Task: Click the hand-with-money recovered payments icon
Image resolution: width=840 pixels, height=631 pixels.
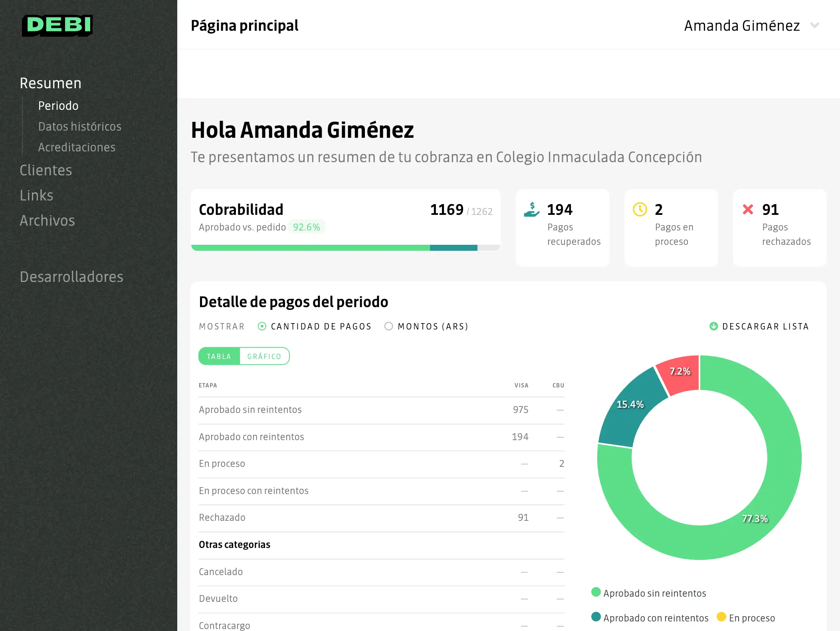Action: coord(531,210)
